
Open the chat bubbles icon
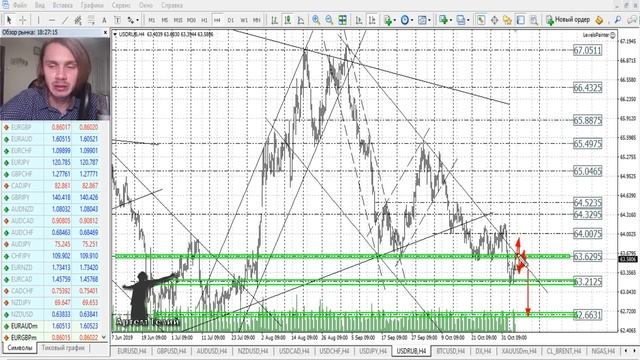coord(632,20)
